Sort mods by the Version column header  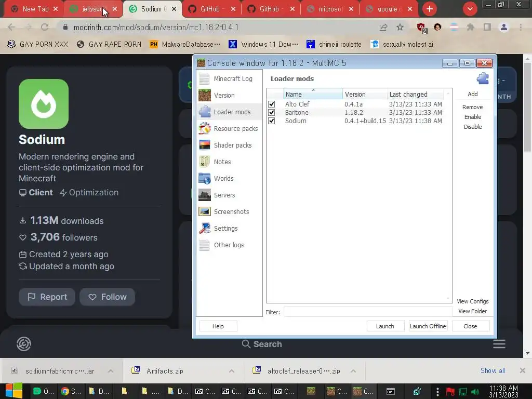click(365, 94)
